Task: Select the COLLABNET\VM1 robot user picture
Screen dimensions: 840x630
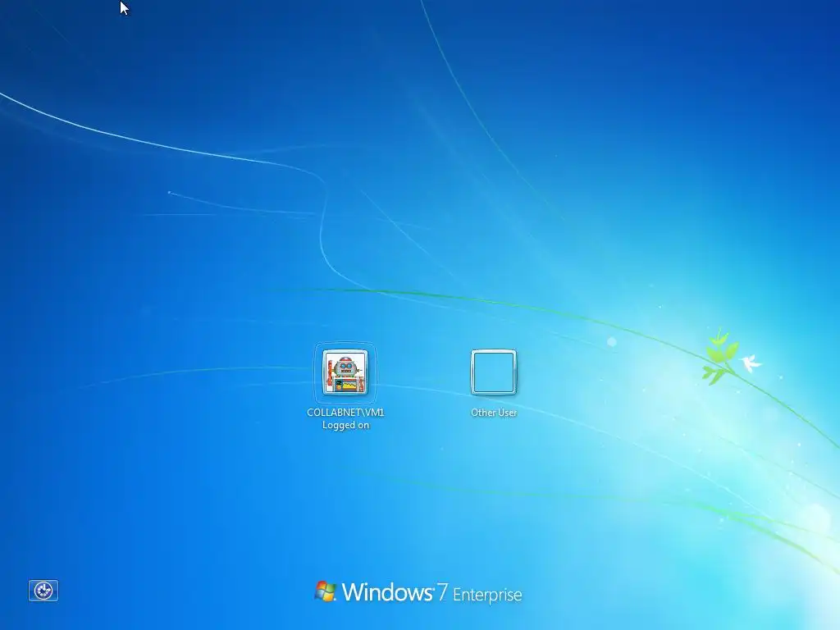Action: [x=345, y=372]
